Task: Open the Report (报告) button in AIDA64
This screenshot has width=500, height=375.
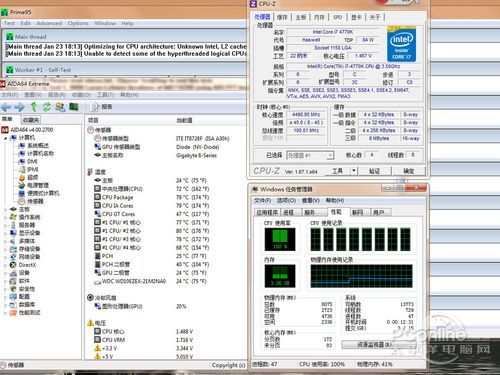Action: 102,107
